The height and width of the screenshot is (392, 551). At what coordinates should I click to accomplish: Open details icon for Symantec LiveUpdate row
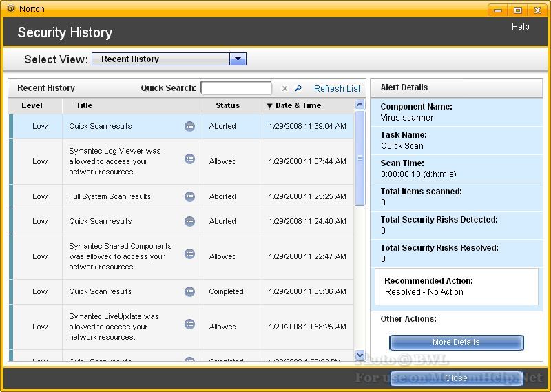(x=190, y=324)
